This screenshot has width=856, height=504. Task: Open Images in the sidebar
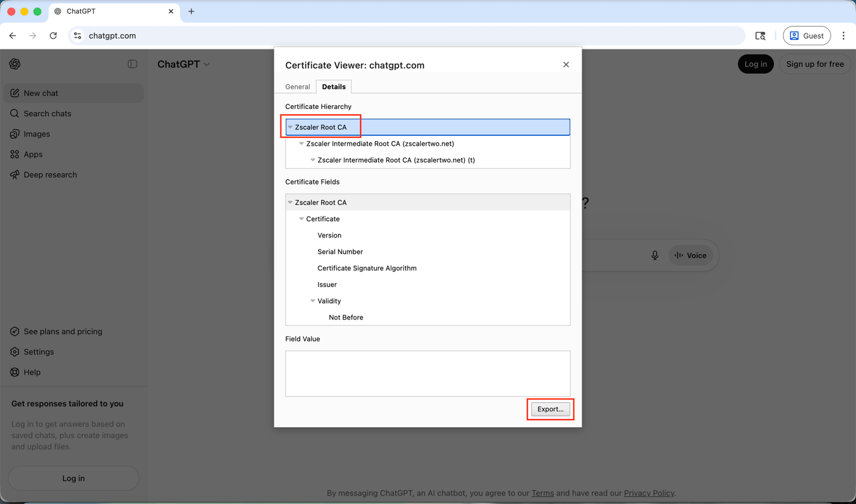point(74,134)
